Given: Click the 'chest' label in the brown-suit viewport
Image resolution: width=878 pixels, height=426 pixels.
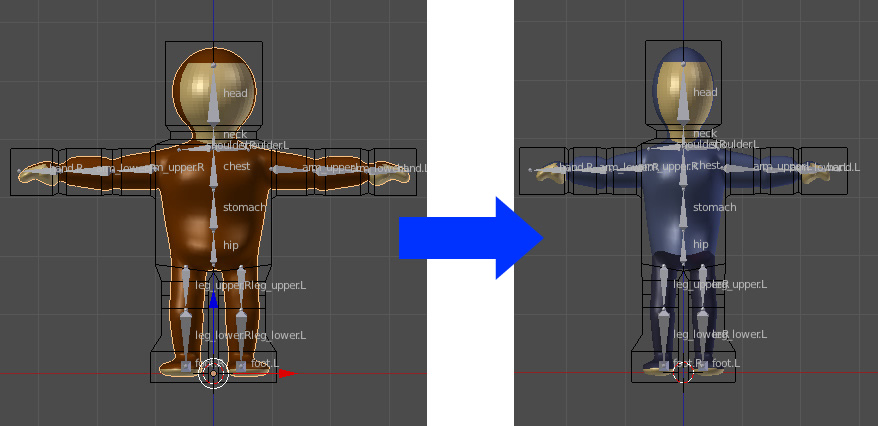Looking at the screenshot, I should 236,166.
